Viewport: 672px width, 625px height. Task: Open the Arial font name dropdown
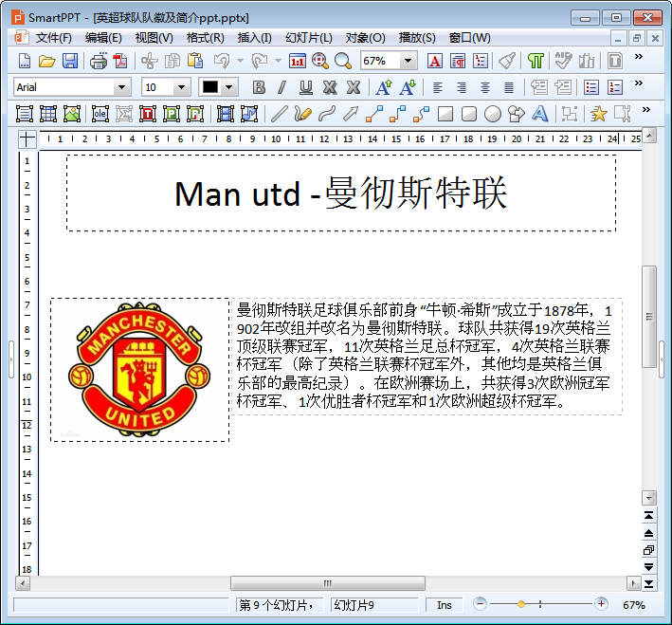[121, 87]
